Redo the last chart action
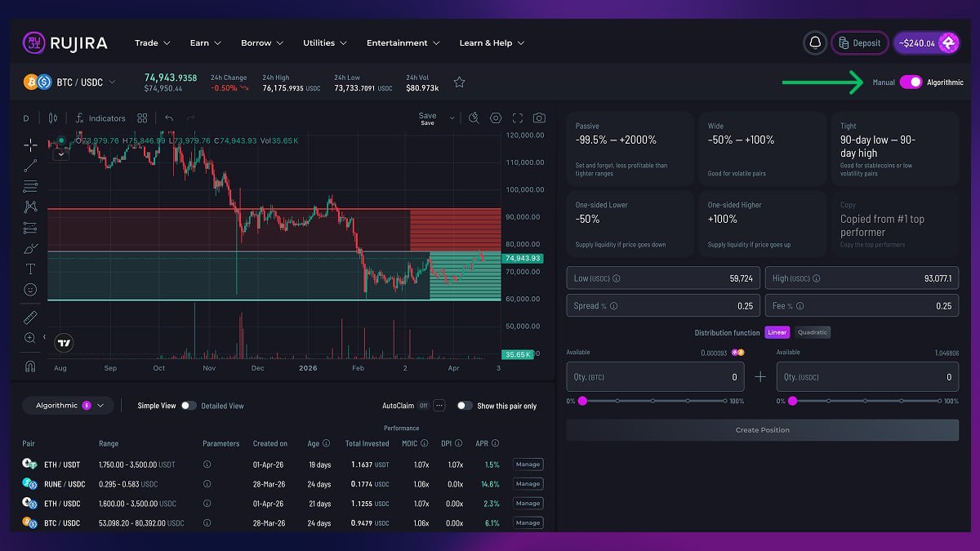 tap(190, 118)
